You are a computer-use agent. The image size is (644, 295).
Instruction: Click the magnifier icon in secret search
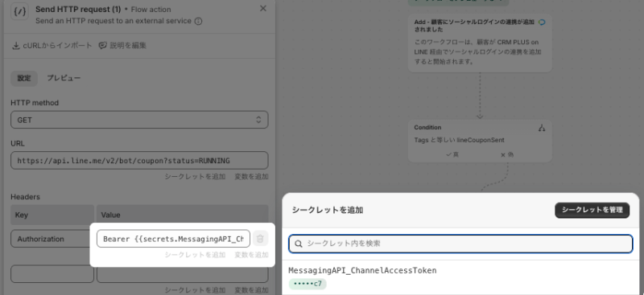click(299, 244)
